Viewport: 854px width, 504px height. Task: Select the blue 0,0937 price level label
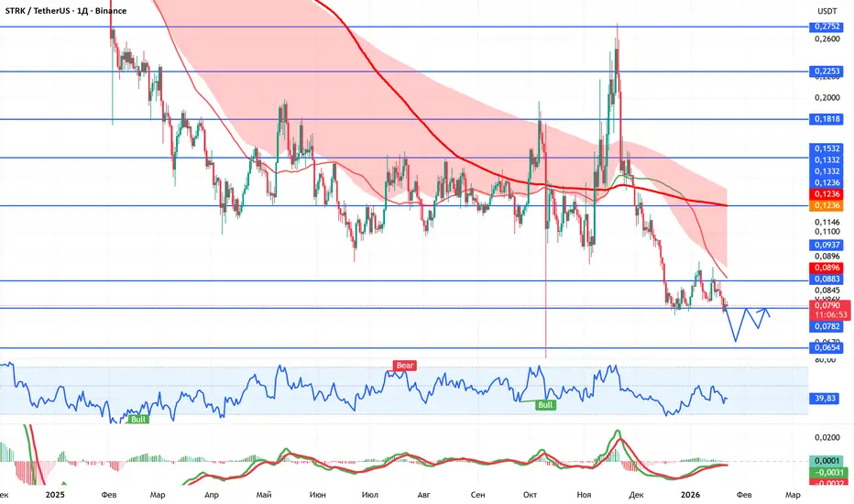827,245
